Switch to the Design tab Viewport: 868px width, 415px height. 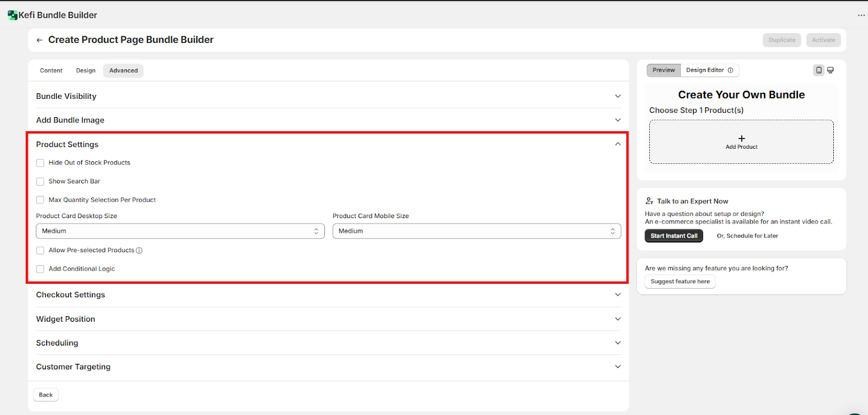click(x=86, y=71)
